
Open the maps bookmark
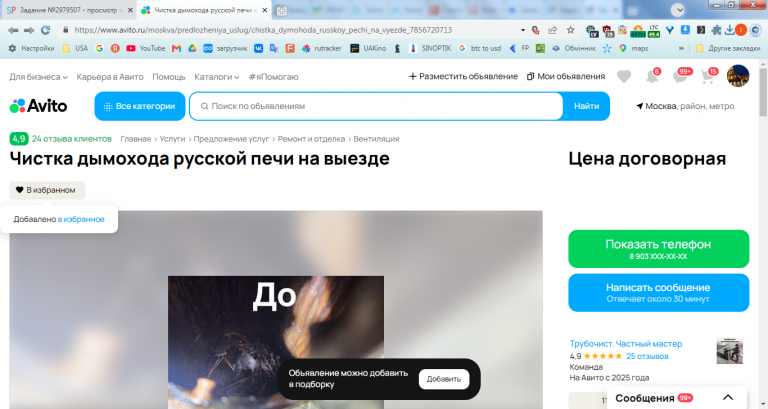[x=633, y=48]
